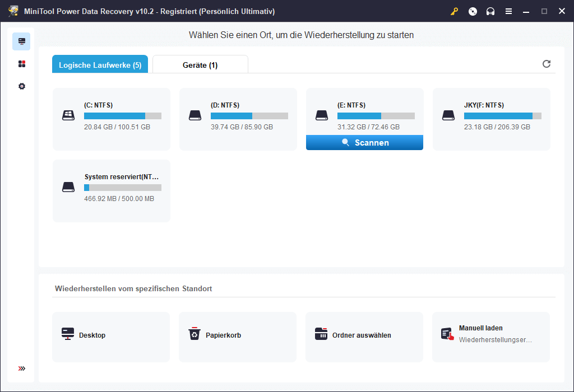The image size is (574, 392).
Task: Click the Manuell laden icon
Action: [x=447, y=334]
